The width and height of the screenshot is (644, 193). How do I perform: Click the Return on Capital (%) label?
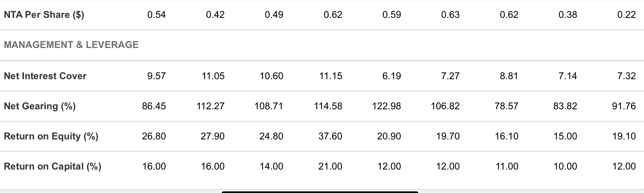pos(52,167)
